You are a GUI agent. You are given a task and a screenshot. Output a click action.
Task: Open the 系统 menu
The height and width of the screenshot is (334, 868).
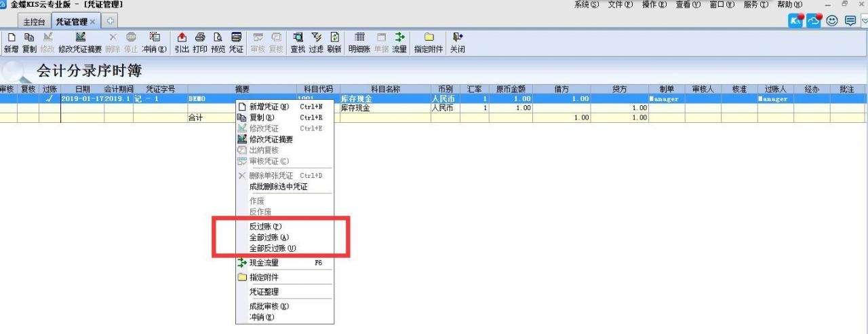pyautogui.click(x=586, y=5)
